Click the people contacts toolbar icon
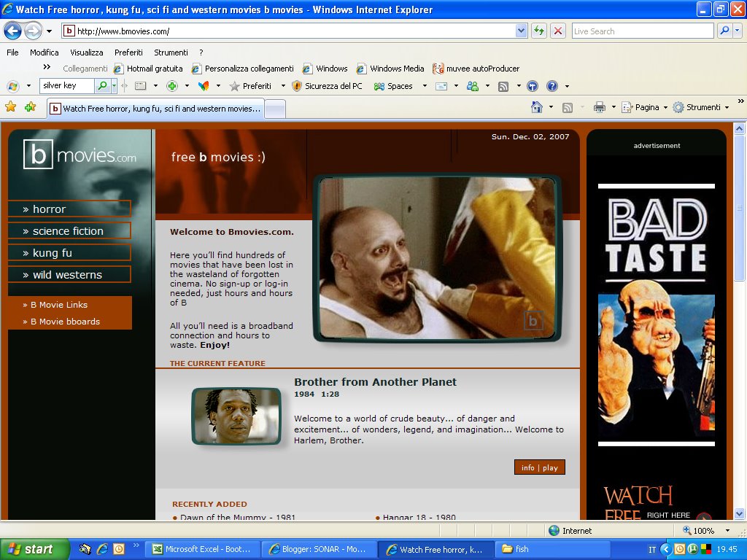This screenshot has height=560, width=747. 473,86
